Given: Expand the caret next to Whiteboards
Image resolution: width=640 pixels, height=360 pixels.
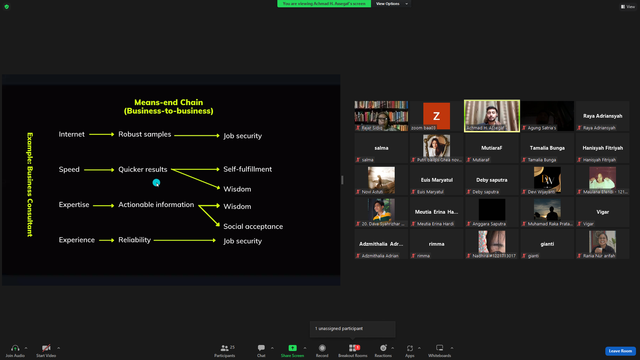Looking at the screenshot, I should coord(452,348).
